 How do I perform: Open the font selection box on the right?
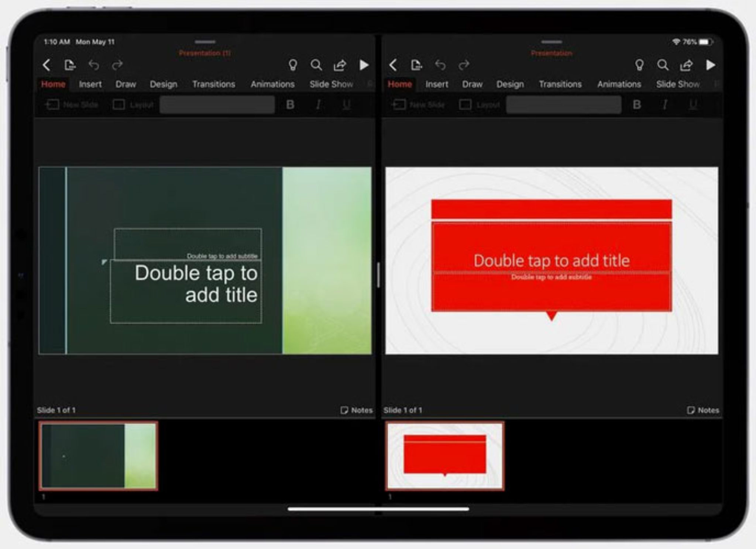pos(564,105)
